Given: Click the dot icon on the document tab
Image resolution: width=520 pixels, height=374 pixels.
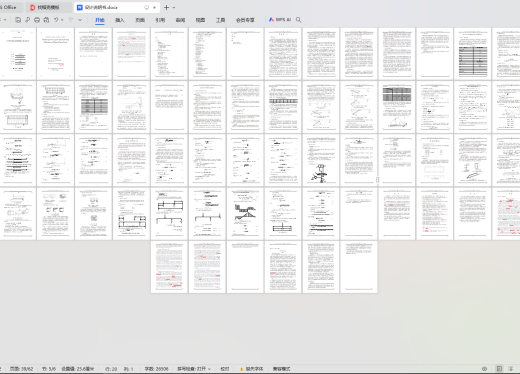Looking at the screenshot, I should click(154, 7).
